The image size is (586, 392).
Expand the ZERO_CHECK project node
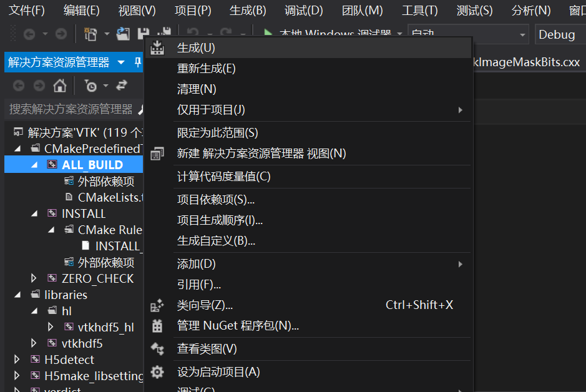coord(34,278)
